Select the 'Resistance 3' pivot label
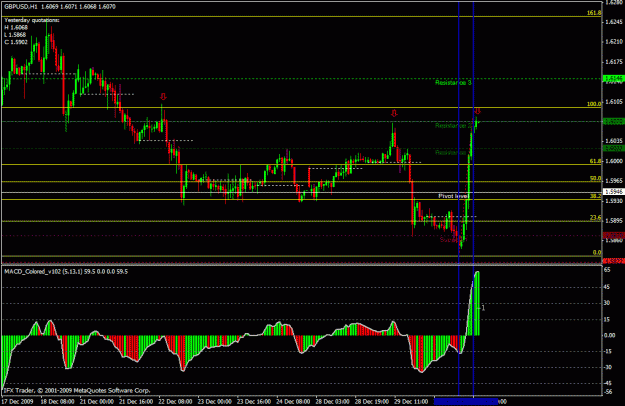Screen dimensions: 625x406 [453, 82]
